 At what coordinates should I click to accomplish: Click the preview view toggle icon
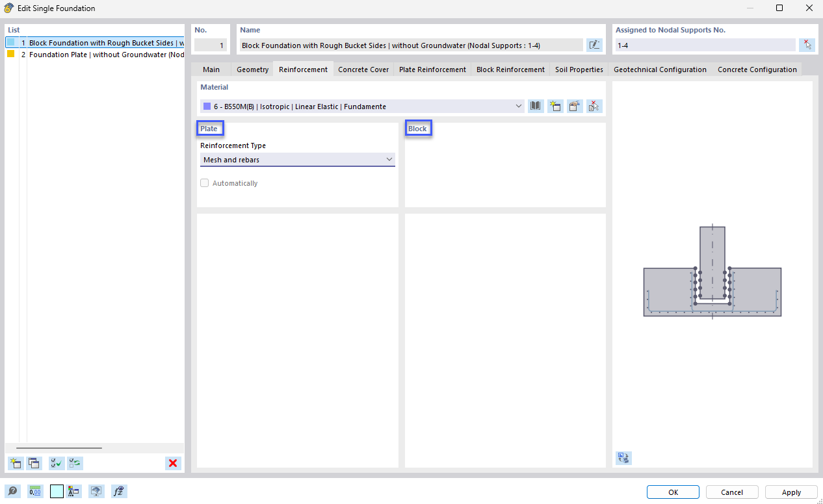623,458
